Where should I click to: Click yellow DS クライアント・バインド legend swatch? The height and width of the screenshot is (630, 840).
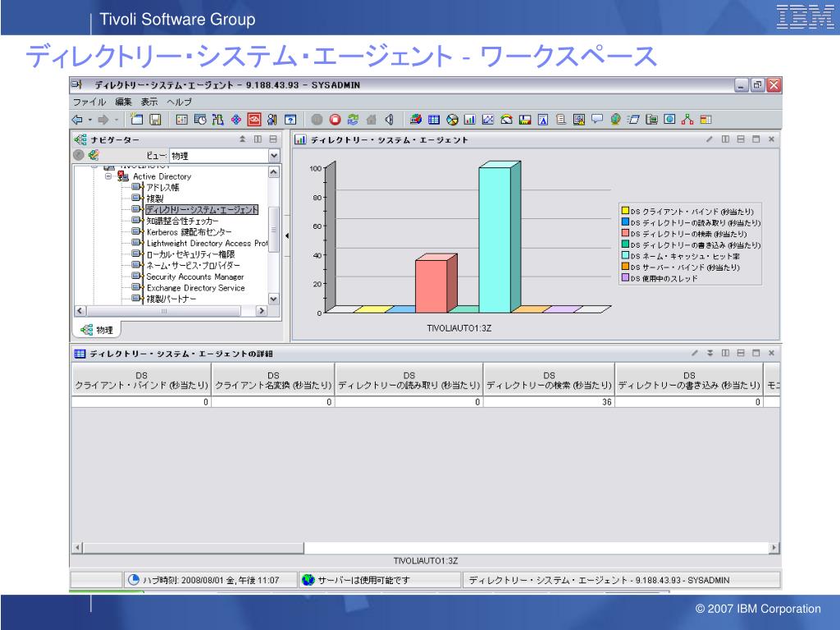pyautogui.click(x=624, y=211)
